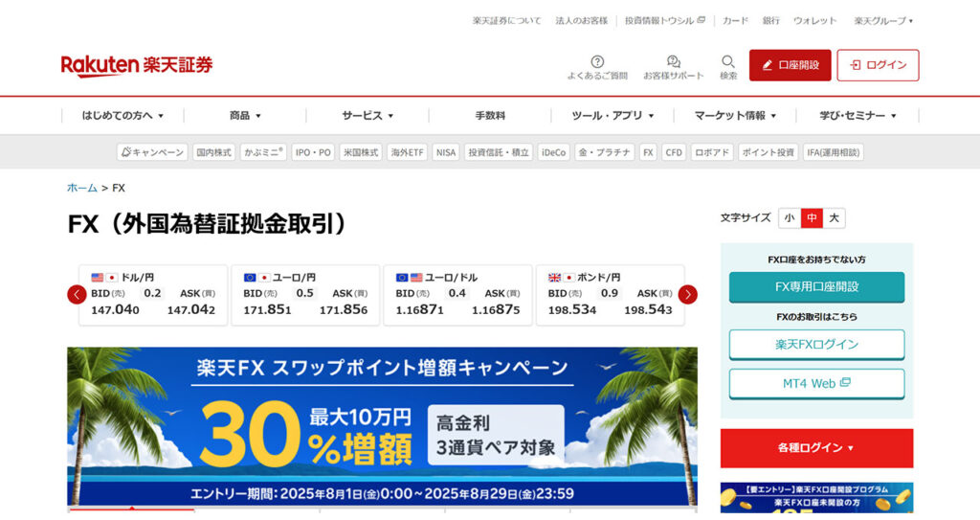
Task: Expand the 商品 menu
Action: [245, 116]
